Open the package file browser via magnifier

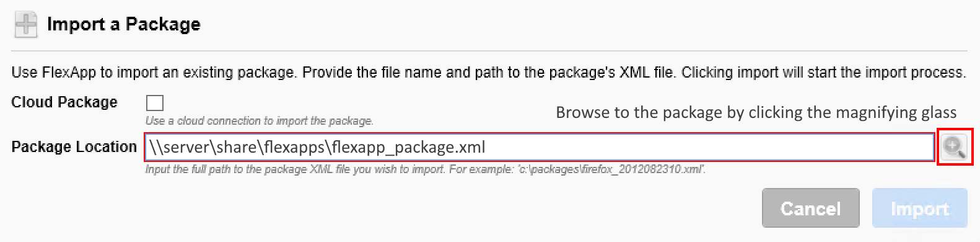coord(955,147)
